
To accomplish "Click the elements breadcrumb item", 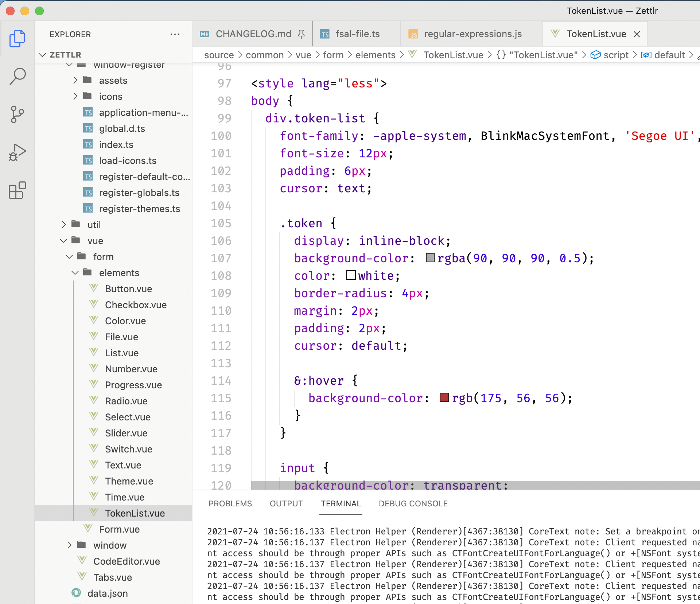I will (376, 55).
